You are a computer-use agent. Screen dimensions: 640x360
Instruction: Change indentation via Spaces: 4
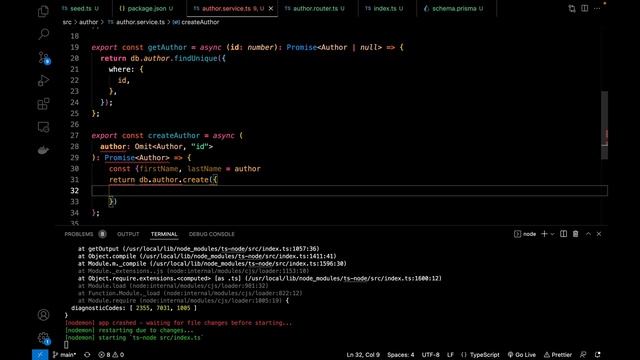400,355
